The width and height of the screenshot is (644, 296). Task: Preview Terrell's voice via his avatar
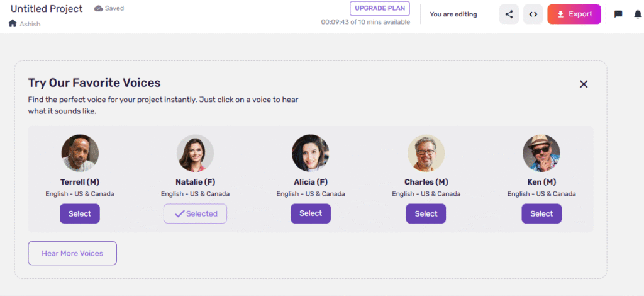click(x=80, y=153)
